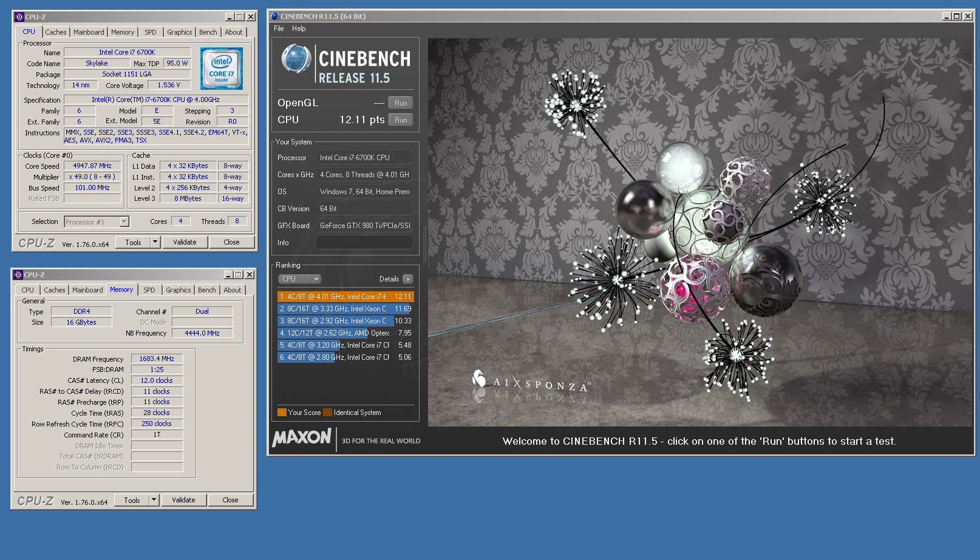Open the Help menu in Cinebench
Image resolution: width=980 pixels, height=560 pixels.
click(299, 29)
